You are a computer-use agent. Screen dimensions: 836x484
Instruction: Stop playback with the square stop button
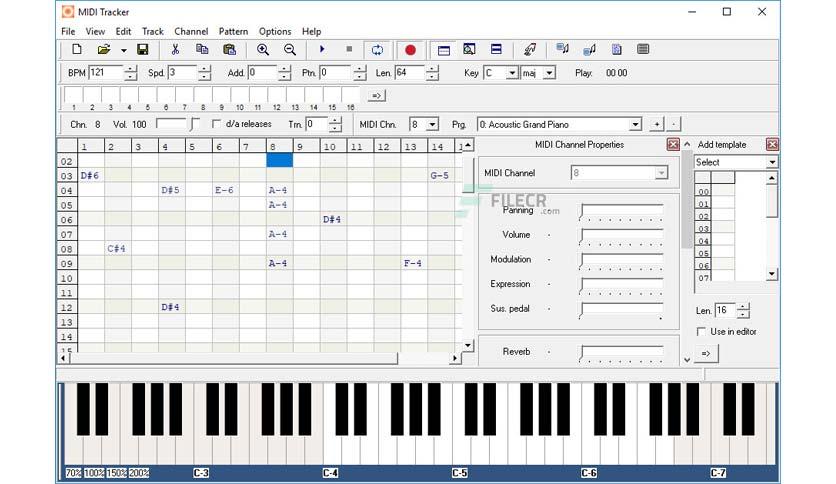coord(349,50)
